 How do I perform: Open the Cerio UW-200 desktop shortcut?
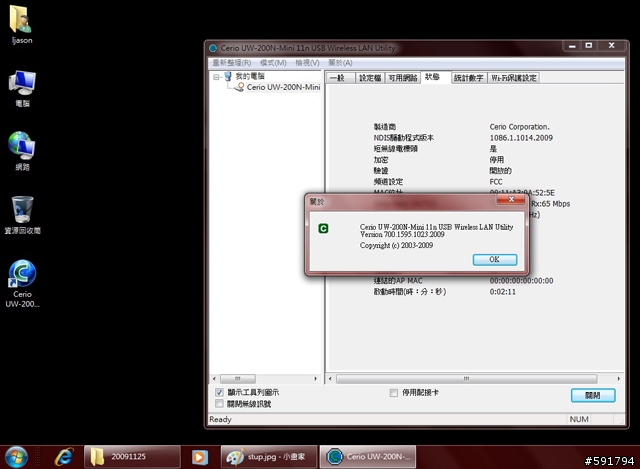click(x=22, y=283)
